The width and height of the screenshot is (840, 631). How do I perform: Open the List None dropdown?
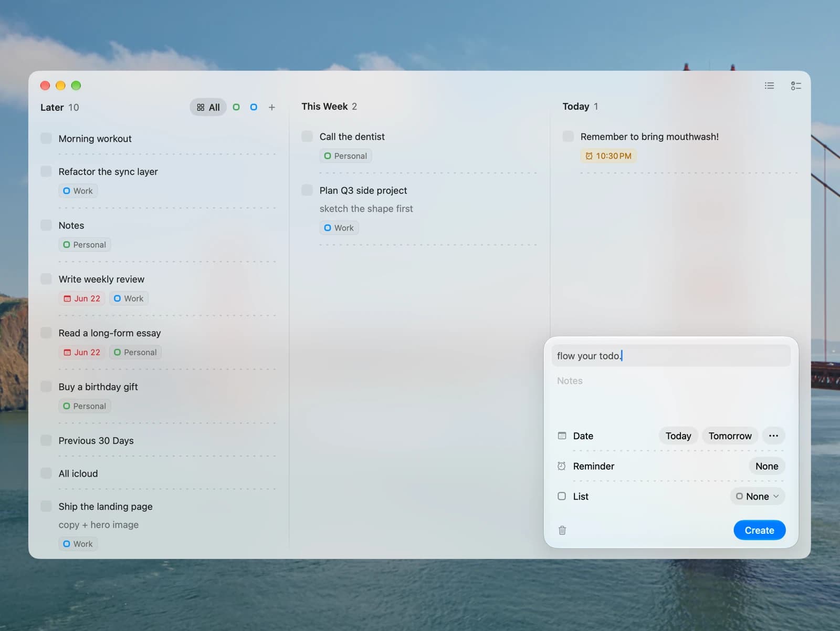[x=757, y=496]
